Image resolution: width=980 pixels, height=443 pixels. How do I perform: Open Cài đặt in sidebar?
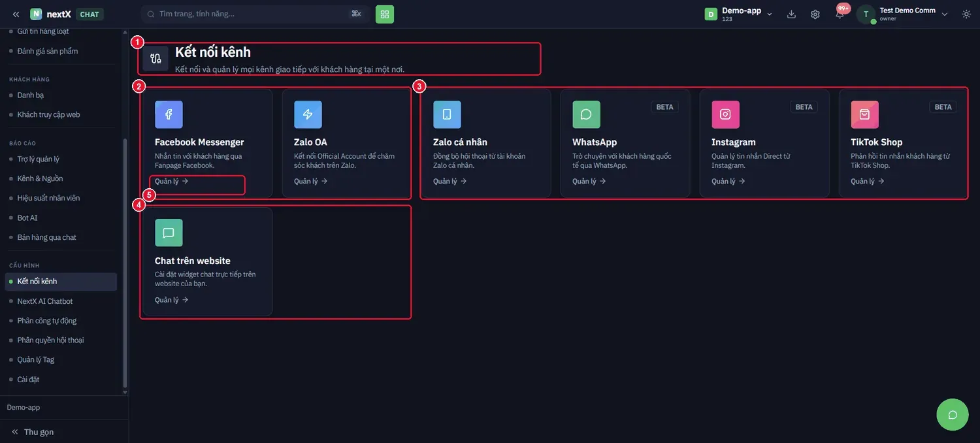pos(28,380)
